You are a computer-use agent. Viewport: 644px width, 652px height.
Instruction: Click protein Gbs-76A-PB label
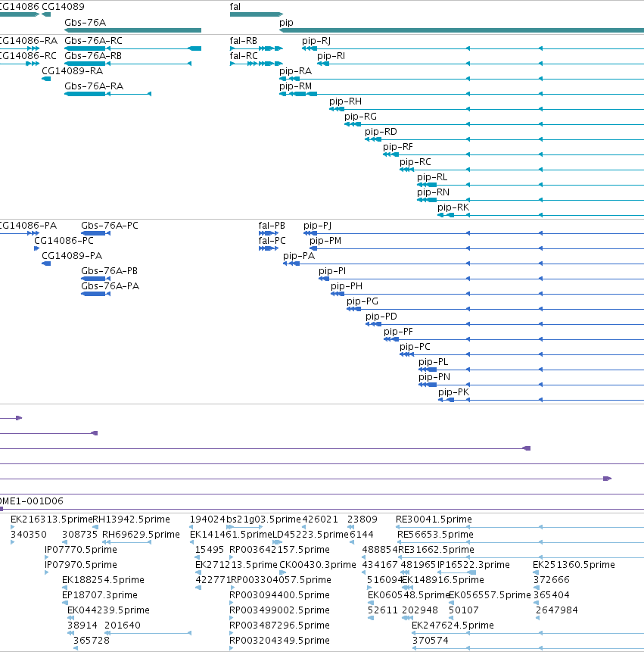[x=109, y=271]
